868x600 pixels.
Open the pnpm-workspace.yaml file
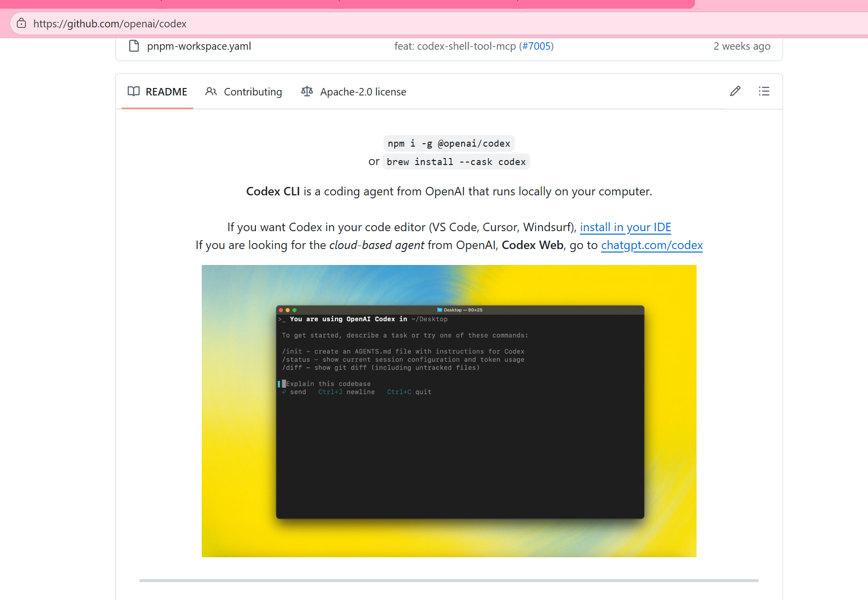tap(199, 46)
